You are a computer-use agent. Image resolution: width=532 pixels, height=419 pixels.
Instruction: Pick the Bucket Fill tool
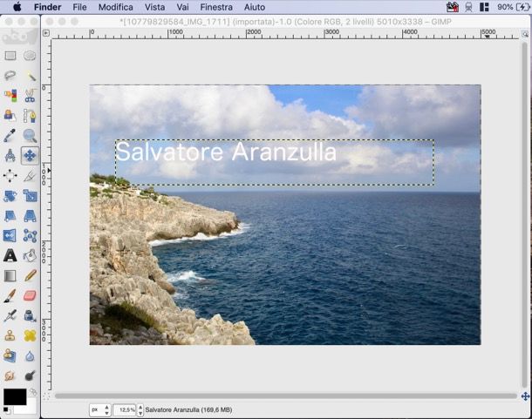30,255
